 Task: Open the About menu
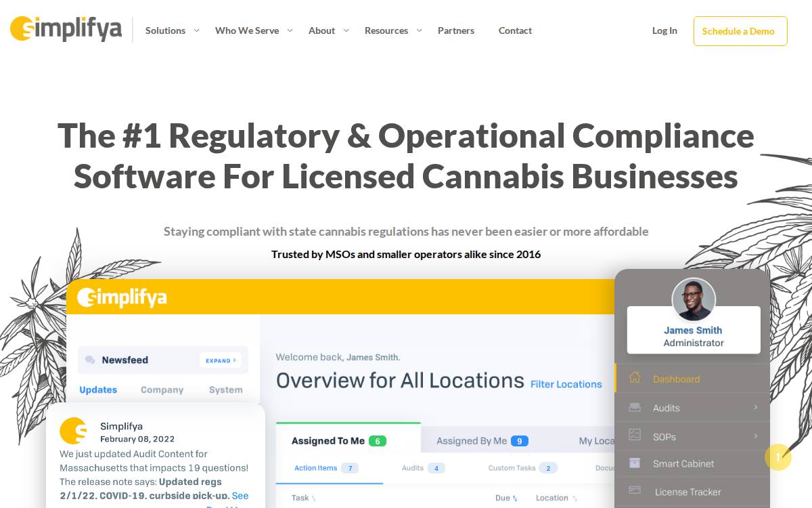tap(321, 30)
